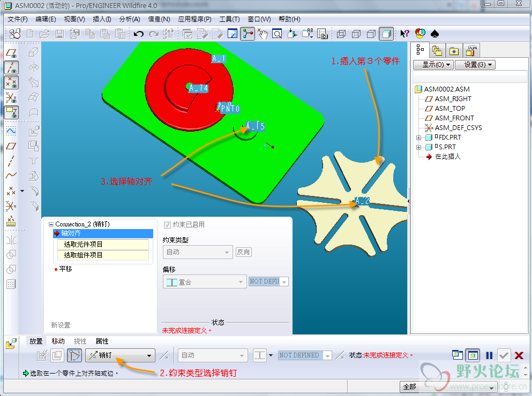Toggle the convert constraints to mechanism connection icon
Image resolution: width=532 pixels, height=396 pixels.
pyautogui.click(x=74, y=355)
